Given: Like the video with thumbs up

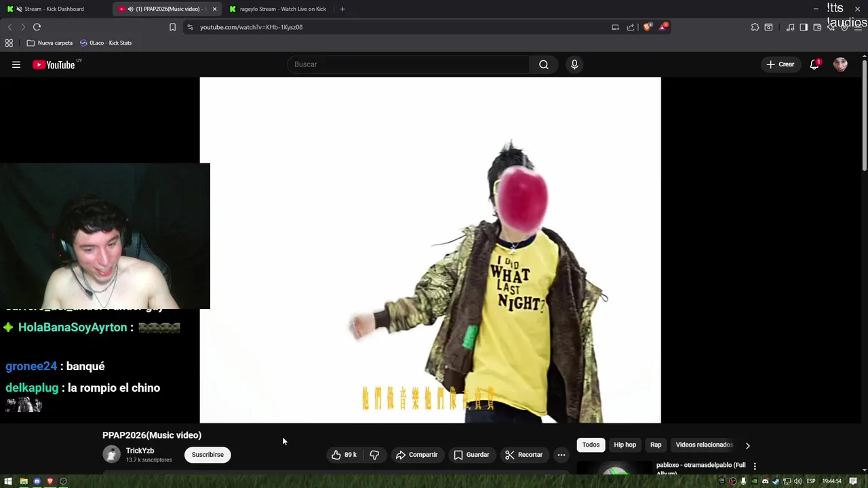Looking at the screenshot, I should tap(344, 455).
